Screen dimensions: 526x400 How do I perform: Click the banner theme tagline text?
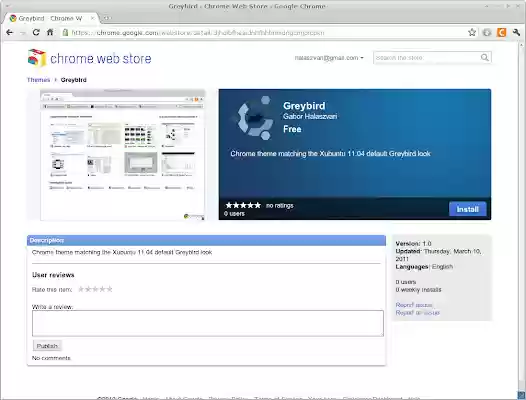[x=330, y=154]
